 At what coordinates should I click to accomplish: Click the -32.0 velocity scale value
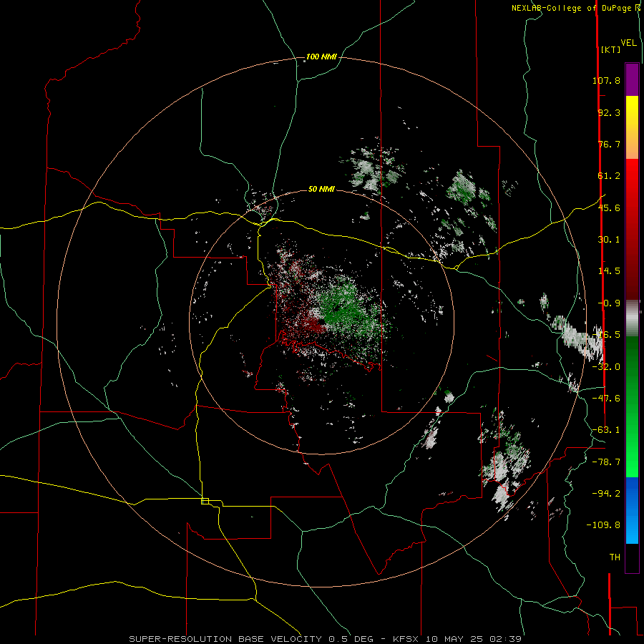coord(606,367)
